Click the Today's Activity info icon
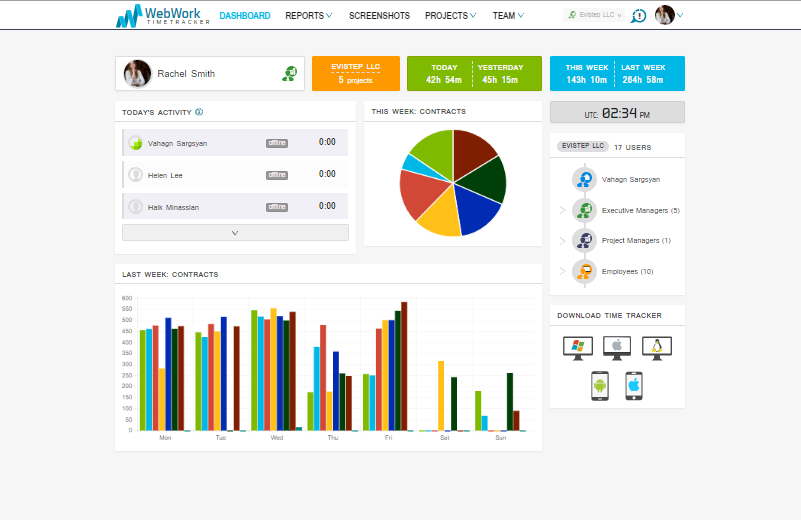 (x=199, y=112)
